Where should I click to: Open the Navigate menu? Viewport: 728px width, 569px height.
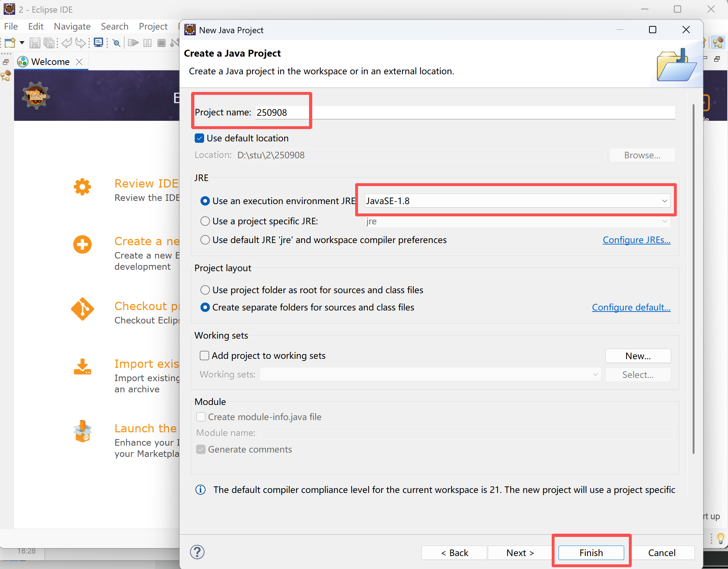(72, 27)
